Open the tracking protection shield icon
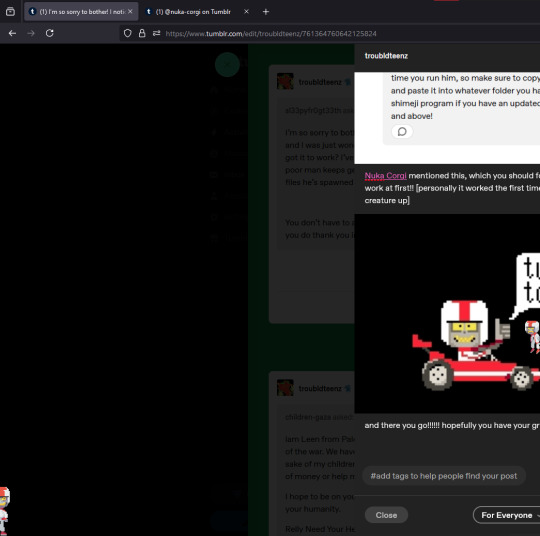This screenshot has height=536, width=540. [128, 33]
